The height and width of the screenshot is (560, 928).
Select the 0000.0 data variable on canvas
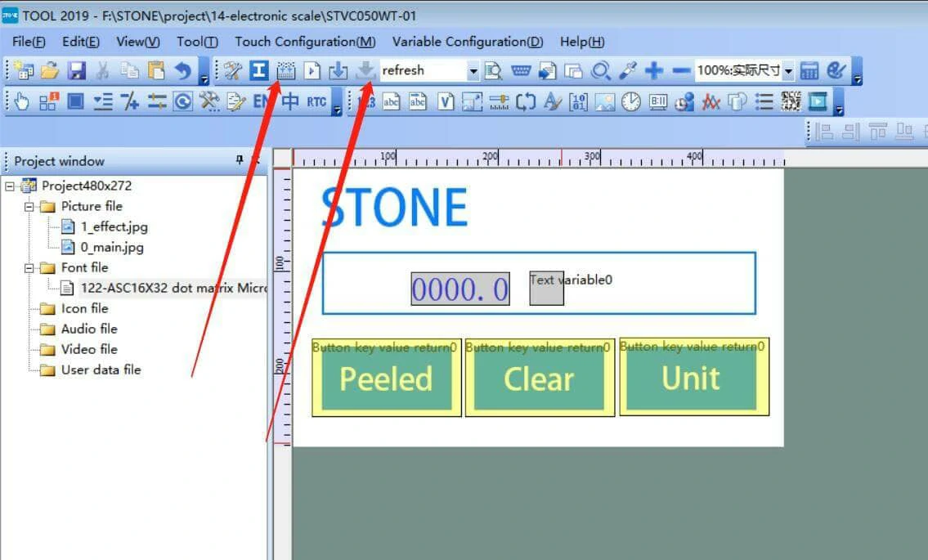click(460, 289)
